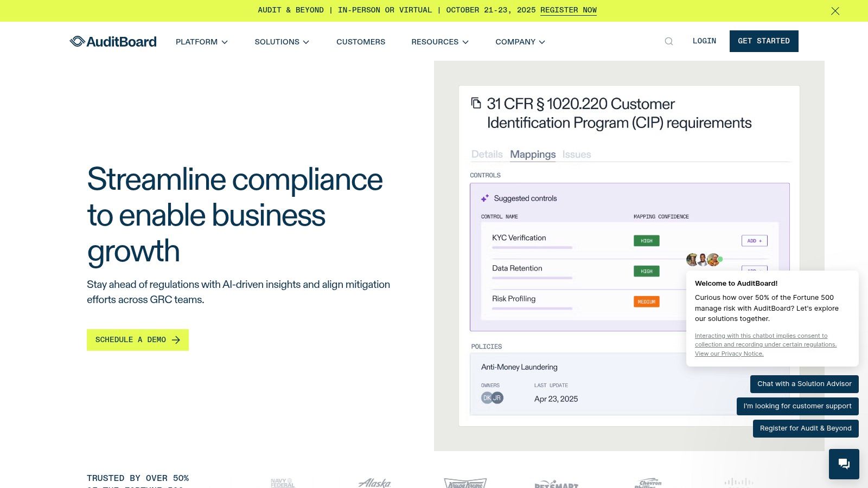
Task: Expand the Company menu
Action: pyautogui.click(x=520, y=42)
